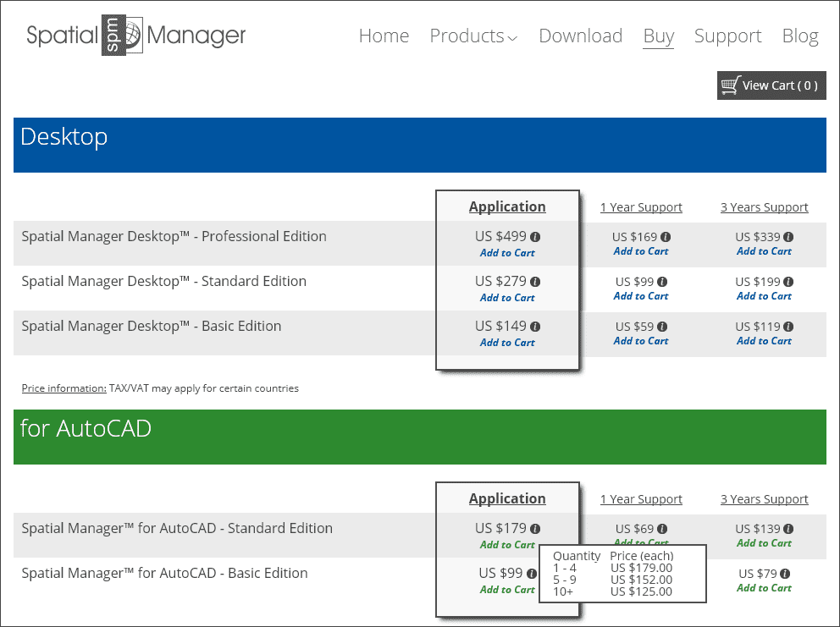Open the shopping cart icon

731,85
